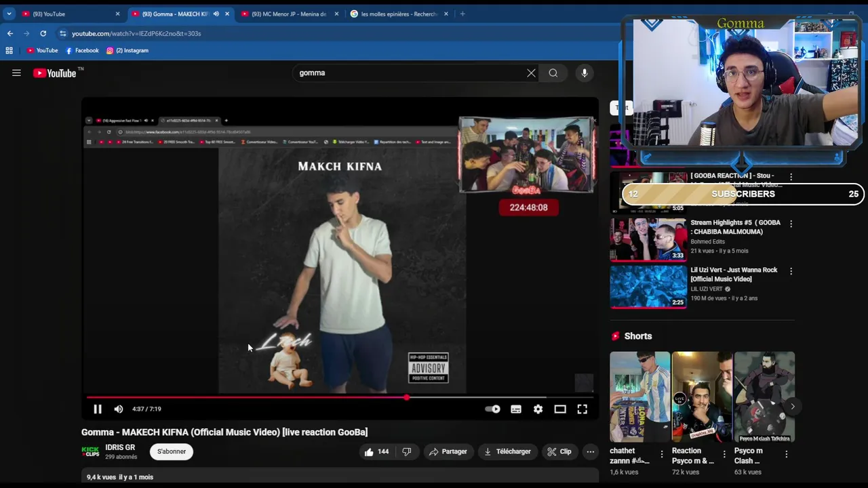This screenshot has width=868, height=488.
Task: Toggle the autoplay switch
Action: 493,409
